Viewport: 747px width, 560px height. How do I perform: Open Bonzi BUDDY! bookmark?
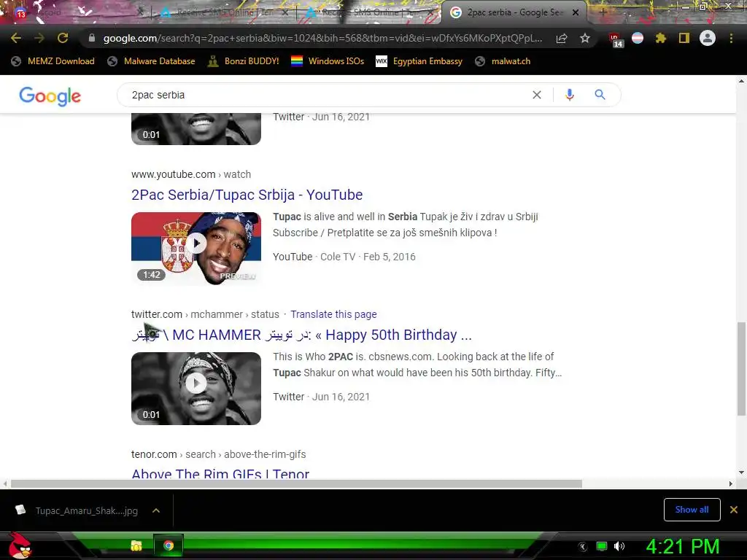tap(244, 61)
